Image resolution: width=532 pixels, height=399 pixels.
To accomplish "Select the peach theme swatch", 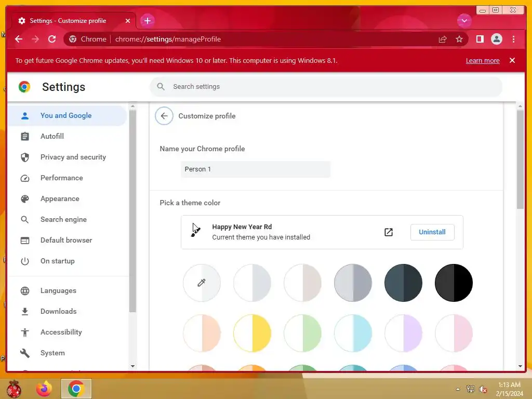I will (x=202, y=333).
